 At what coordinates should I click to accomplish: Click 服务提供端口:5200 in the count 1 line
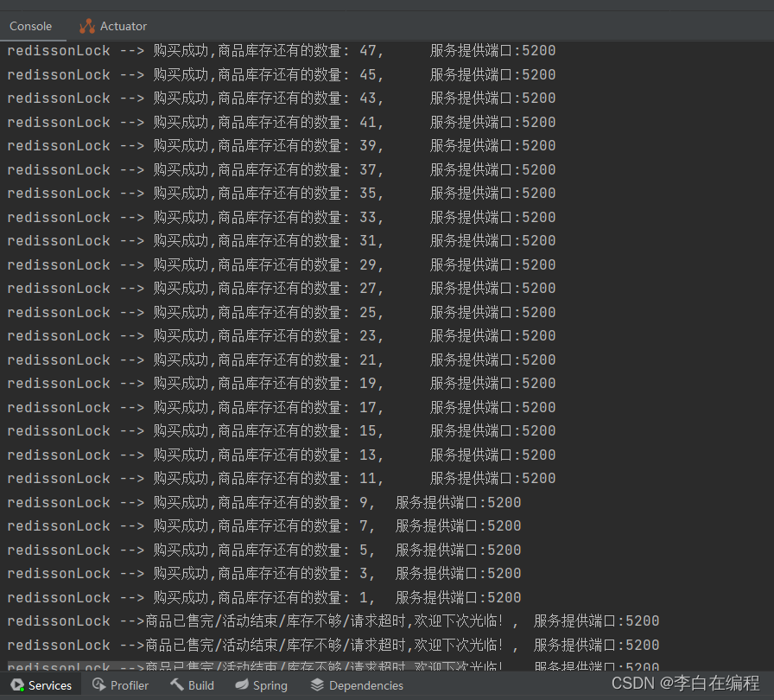pyautogui.click(x=458, y=597)
